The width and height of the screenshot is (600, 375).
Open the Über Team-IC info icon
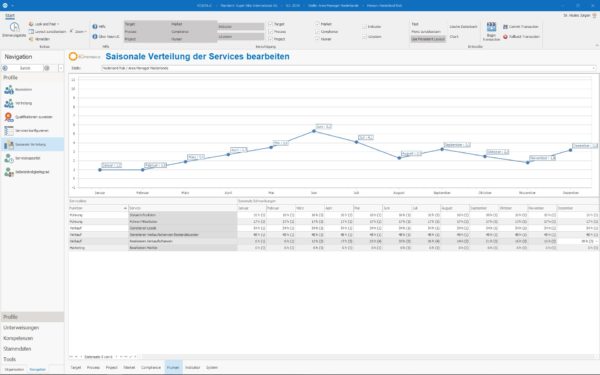(x=95, y=36)
